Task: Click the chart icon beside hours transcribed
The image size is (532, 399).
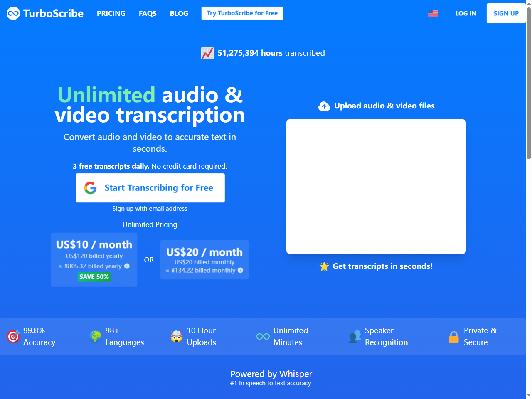Action: [x=207, y=53]
